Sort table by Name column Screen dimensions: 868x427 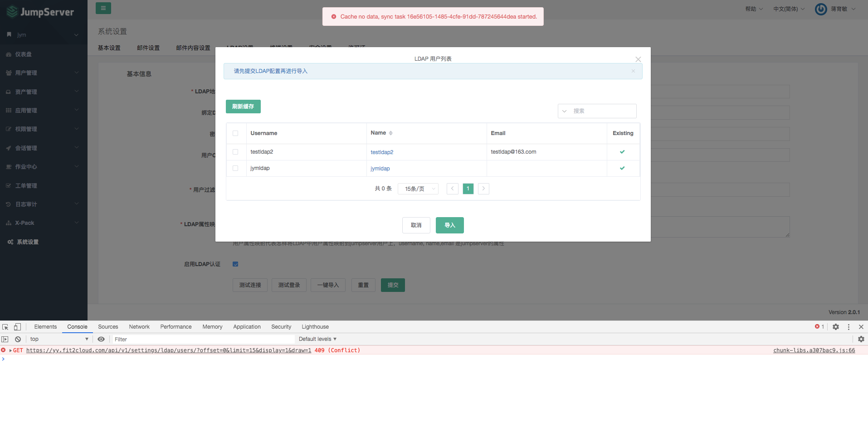(x=390, y=133)
